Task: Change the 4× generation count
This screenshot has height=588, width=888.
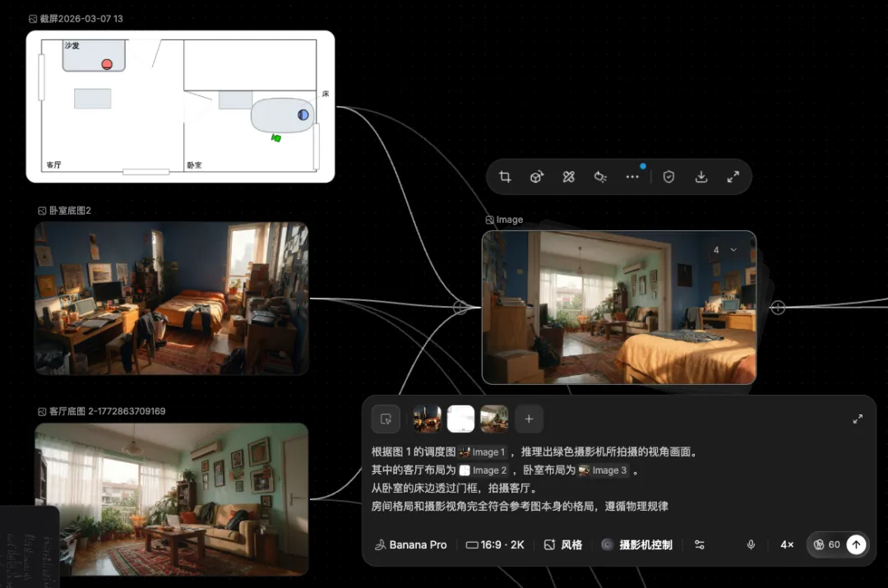Action: coord(787,545)
